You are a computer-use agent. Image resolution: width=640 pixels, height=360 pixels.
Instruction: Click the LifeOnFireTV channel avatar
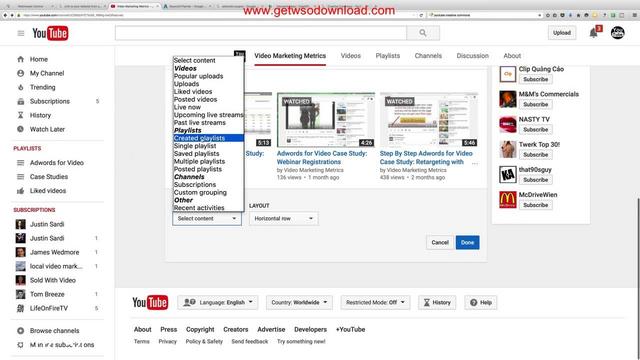click(20, 308)
